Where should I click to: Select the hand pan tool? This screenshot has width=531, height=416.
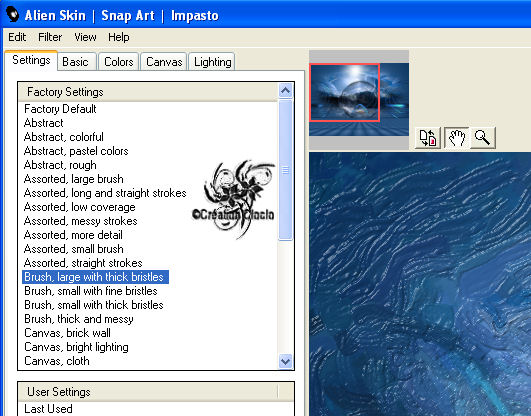coord(456,138)
